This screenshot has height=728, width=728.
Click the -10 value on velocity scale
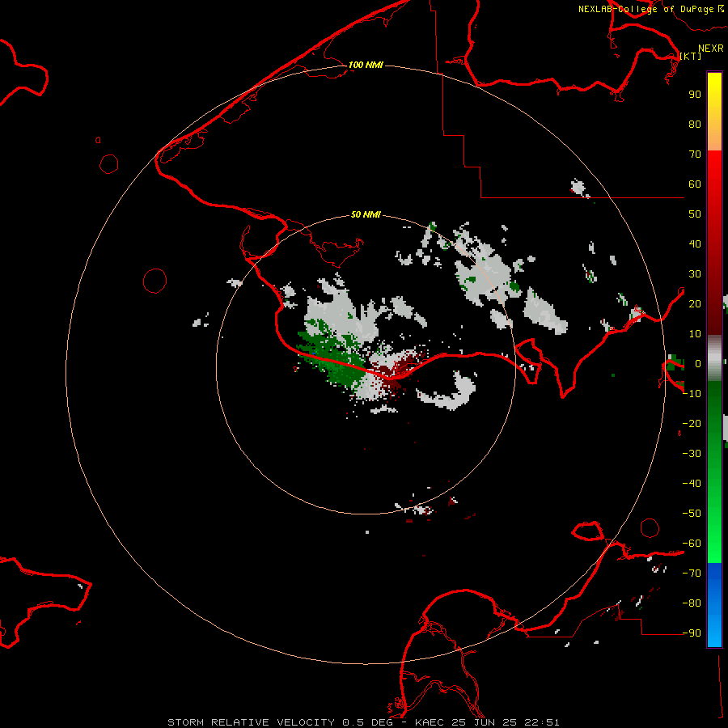(x=692, y=394)
